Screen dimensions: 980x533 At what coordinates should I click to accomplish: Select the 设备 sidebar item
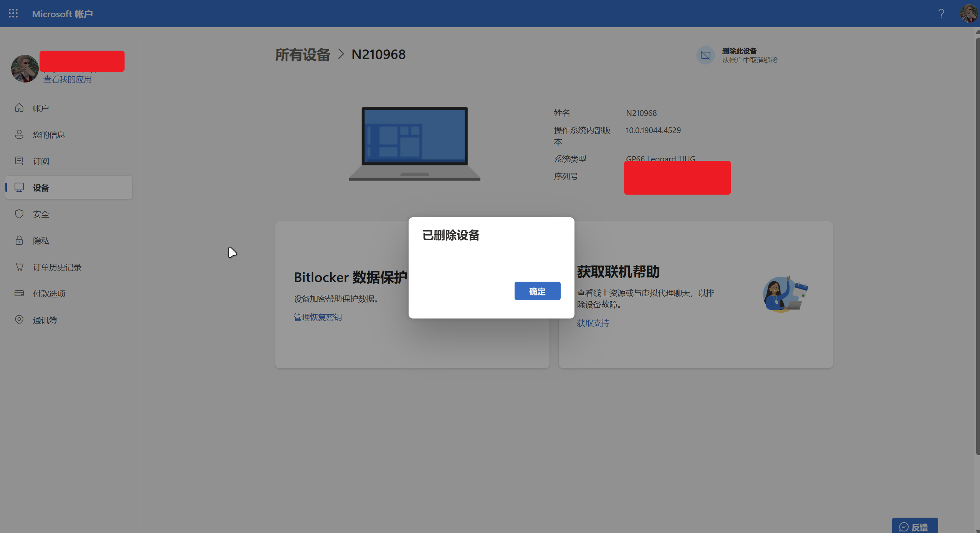[x=69, y=187]
